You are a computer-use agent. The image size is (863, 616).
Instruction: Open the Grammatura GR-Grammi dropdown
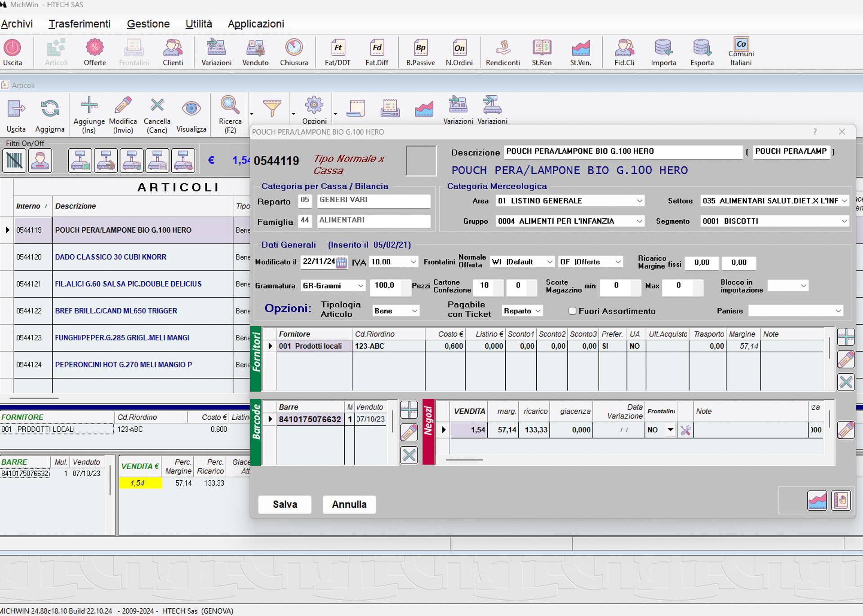pyautogui.click(x=360, y=286)
